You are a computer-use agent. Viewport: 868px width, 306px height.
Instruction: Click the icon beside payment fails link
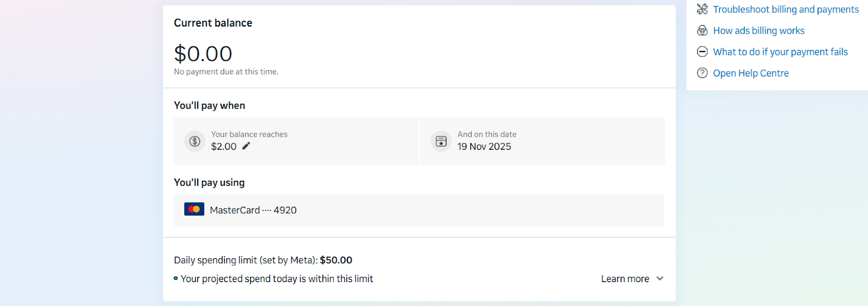tap(702, 52)
